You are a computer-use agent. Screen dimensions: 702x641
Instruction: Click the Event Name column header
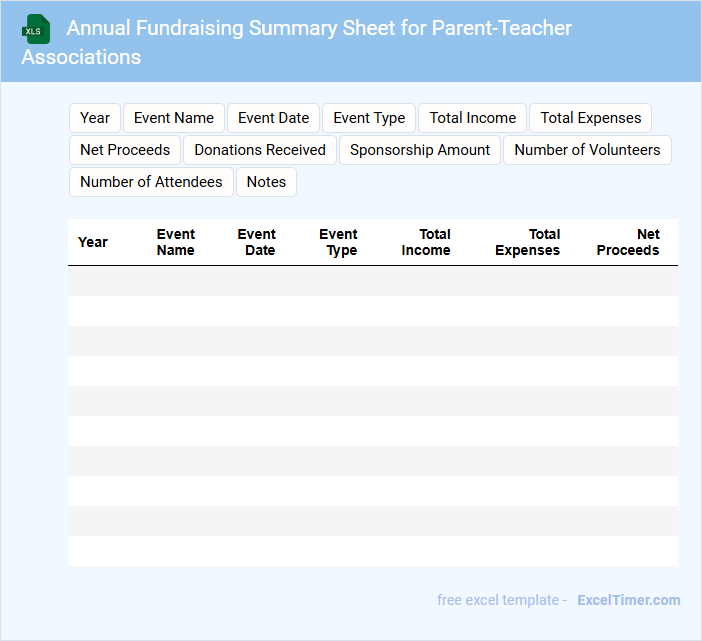click(175, 242)
